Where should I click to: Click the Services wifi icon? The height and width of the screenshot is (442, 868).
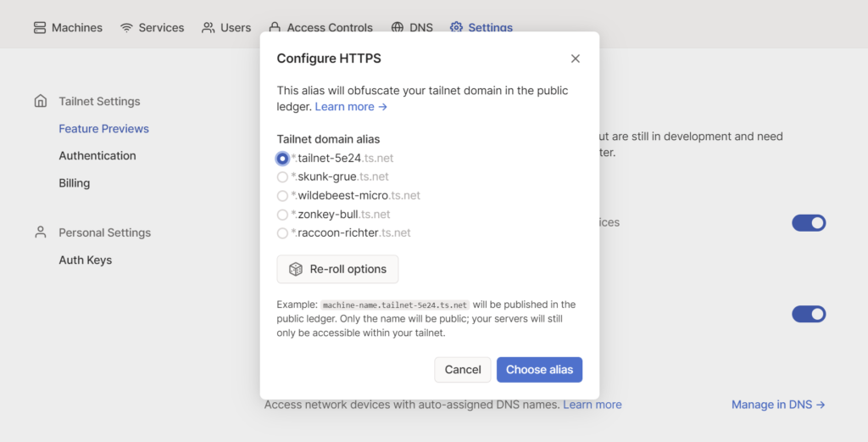coord(127,28)
